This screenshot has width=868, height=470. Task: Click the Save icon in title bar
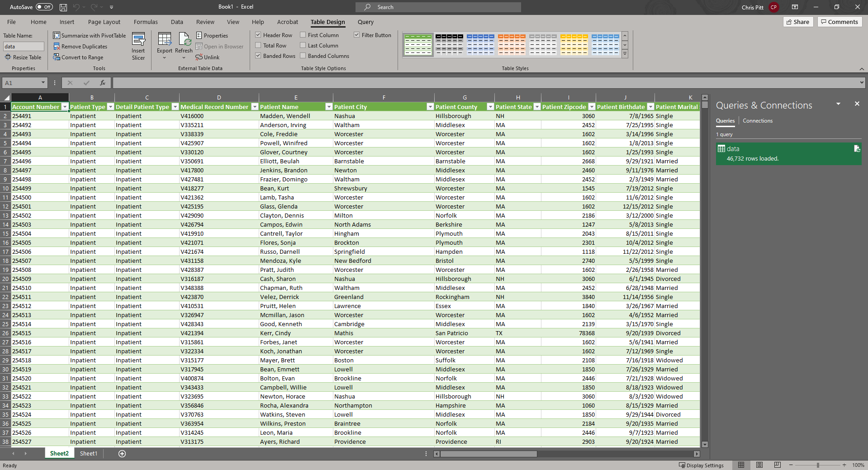tap(63, 7)
